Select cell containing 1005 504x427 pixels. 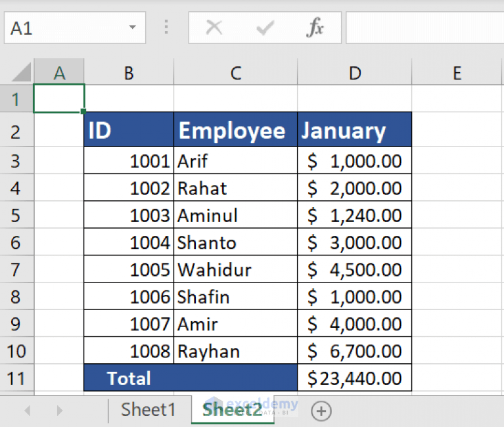pos(129,269)
